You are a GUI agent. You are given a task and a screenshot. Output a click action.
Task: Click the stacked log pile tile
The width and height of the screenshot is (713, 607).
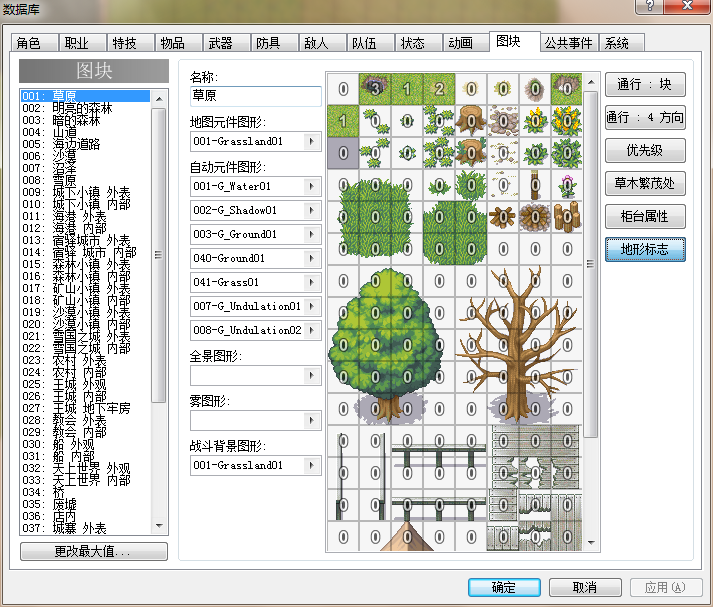pos(567,217)
